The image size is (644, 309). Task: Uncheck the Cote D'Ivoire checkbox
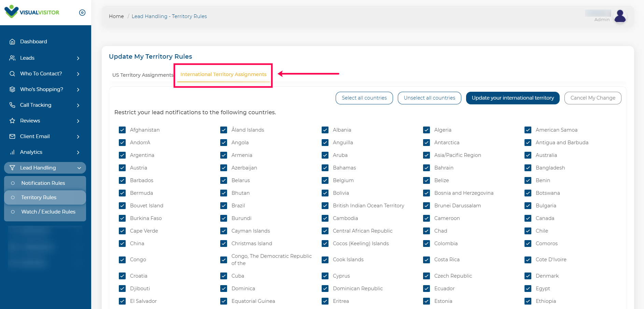pyautogui.click(x=528, y=260)
